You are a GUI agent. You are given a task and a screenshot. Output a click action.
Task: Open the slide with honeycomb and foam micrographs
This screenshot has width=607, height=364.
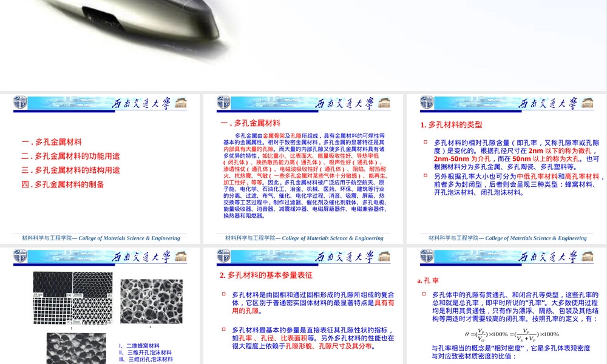coord(100,306)
